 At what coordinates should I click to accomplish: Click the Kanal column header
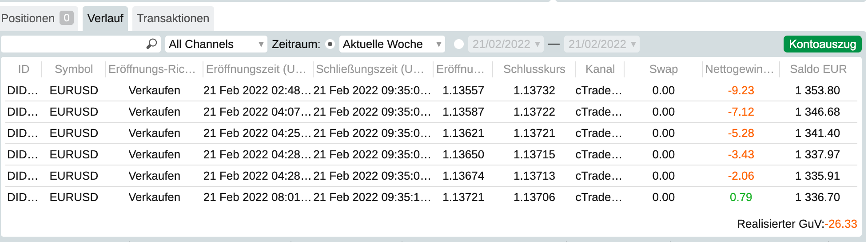[x=600, y=69]
